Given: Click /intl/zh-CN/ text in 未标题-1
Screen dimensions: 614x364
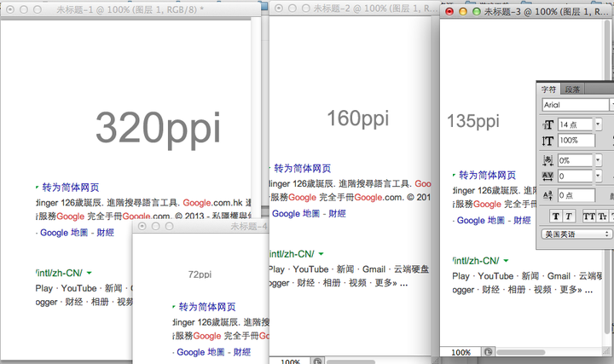Looking at the screenshot, I should (x=59, y=273).
